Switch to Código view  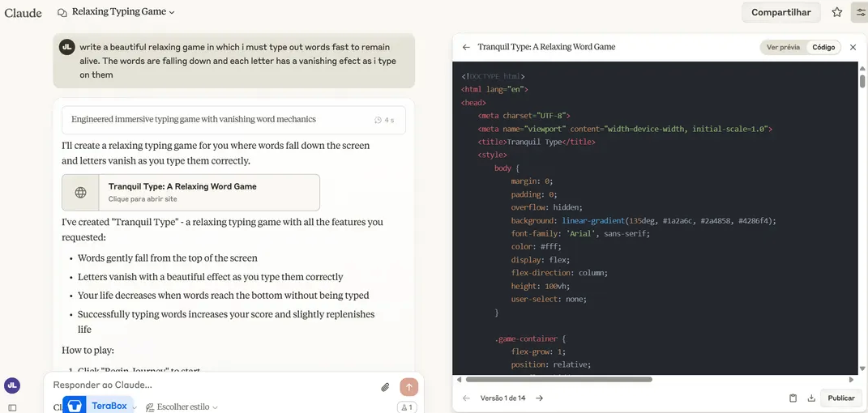click(x=823, y=47)
